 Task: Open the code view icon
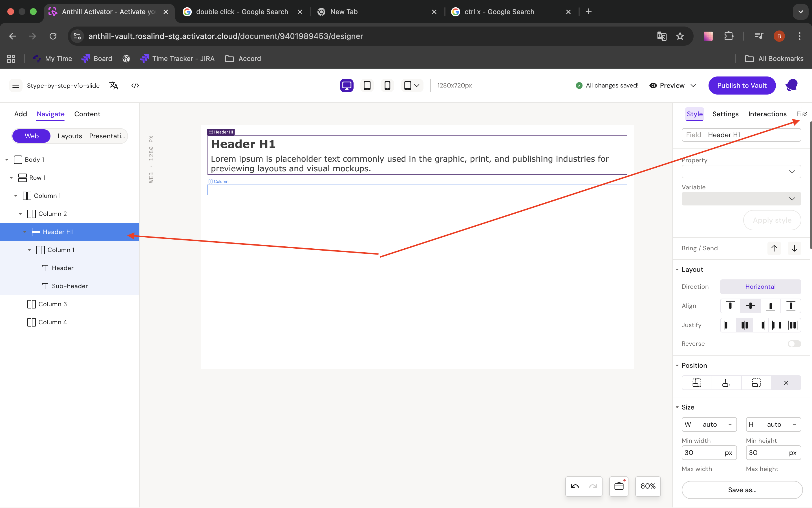coord(135,85)
